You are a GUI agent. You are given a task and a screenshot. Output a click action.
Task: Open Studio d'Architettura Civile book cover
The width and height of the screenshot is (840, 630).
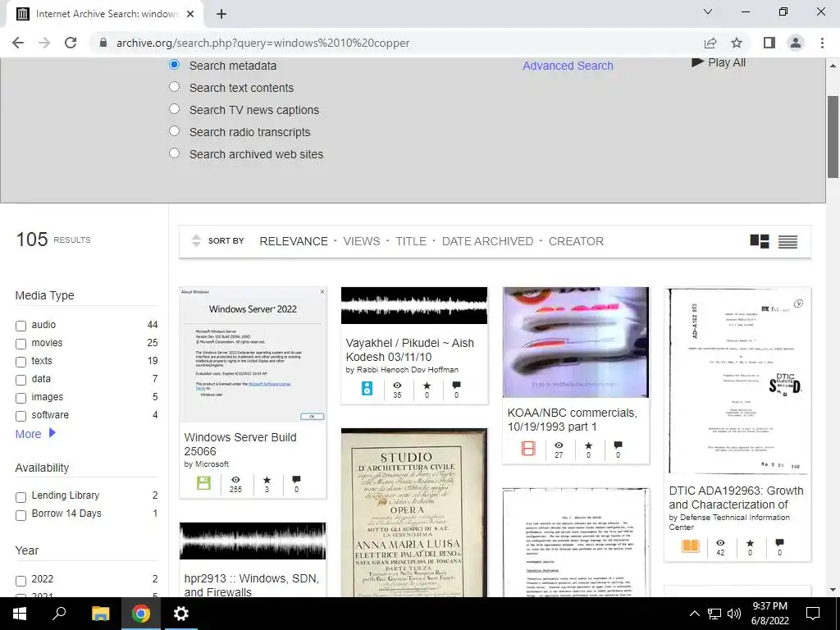pos(414,513)
